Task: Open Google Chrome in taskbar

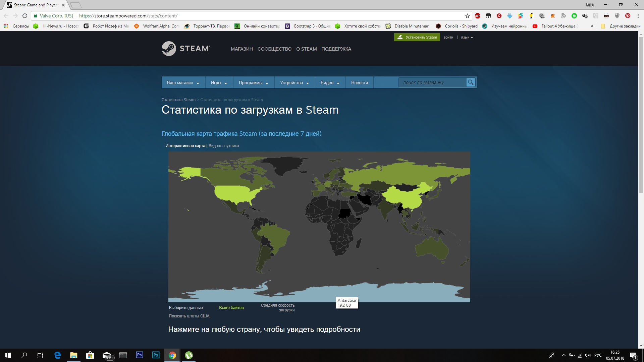Action: point(172,355)
